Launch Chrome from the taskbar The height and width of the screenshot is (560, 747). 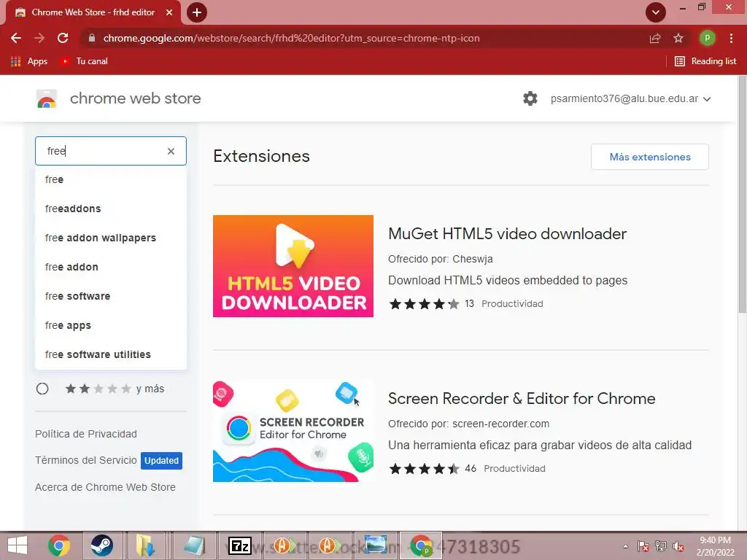[x=59, y=545]
